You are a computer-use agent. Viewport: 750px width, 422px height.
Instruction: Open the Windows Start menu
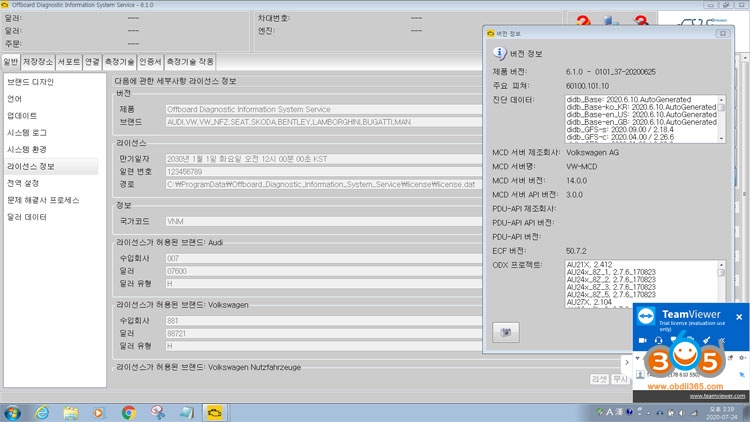[12, 411]
